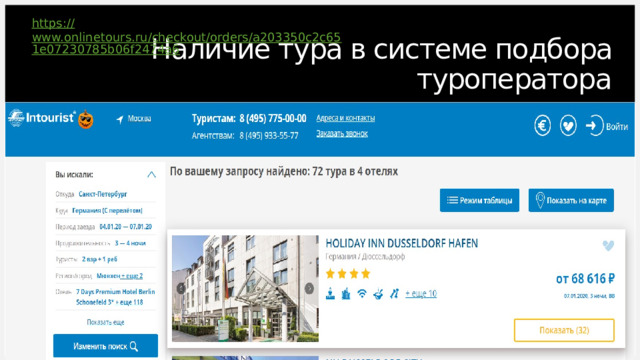Click the restaurant dish amenity icon
This screenshot has width=640, height=360.
378,293
